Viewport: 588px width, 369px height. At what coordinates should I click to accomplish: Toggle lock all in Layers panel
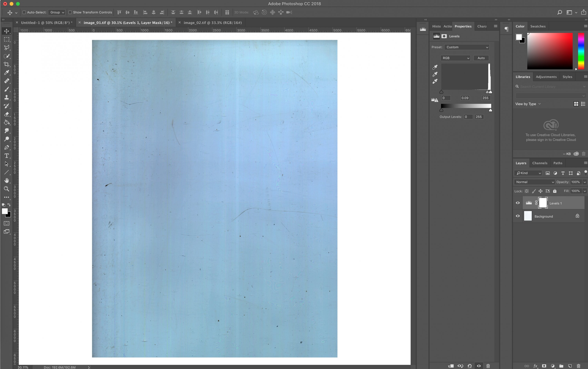pyautogui.click(x=555, y=191)
